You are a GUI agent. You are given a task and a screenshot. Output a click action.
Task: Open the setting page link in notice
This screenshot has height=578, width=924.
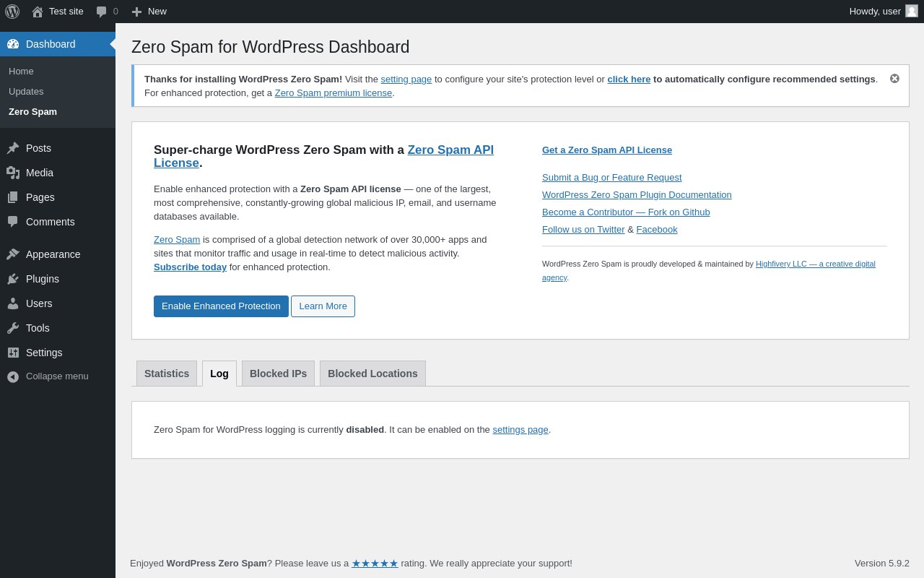(406, 79)
